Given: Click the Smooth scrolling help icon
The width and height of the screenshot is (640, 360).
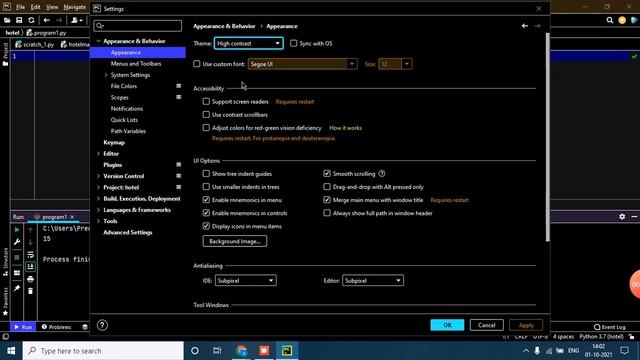Looking at the screenshot, I should [x=382, y=174].
